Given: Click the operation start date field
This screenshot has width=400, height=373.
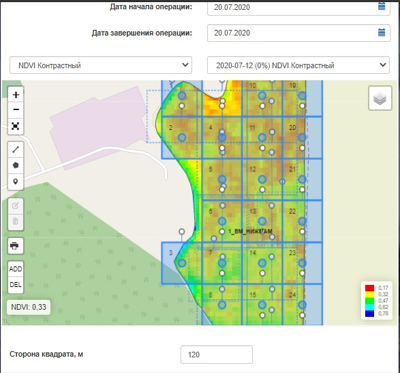Looking at the screenshot, I should [x=299, y=7].
